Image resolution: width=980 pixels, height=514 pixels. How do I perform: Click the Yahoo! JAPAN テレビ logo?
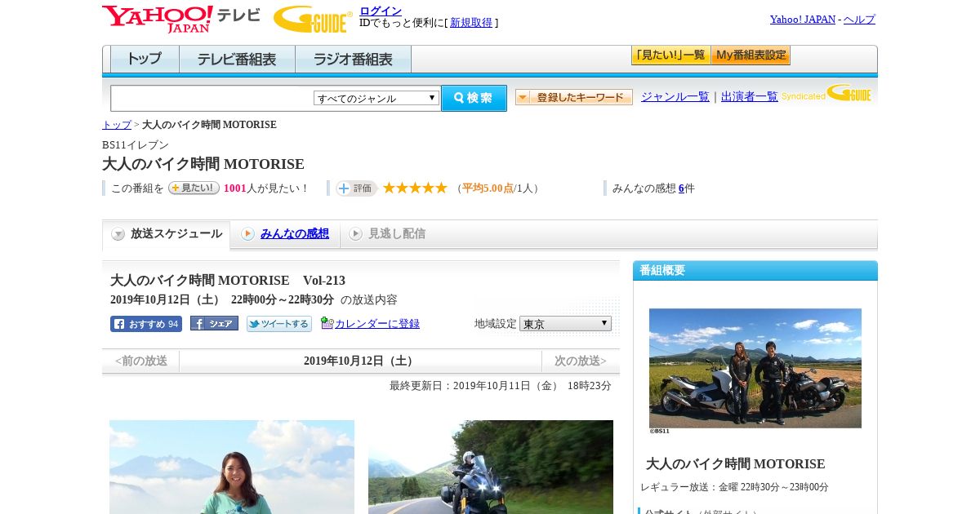(x=181, y=19)
